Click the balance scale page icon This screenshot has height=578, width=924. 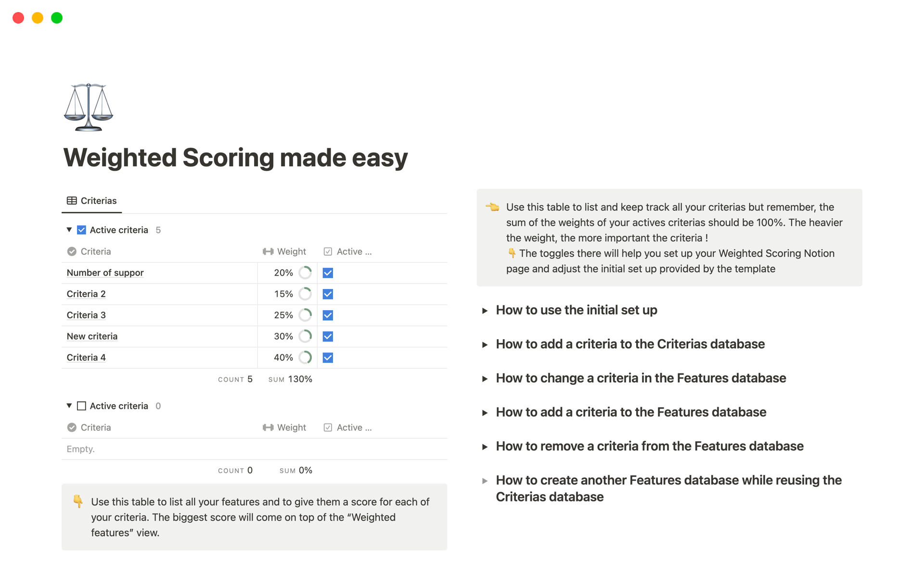pos(89,107)
